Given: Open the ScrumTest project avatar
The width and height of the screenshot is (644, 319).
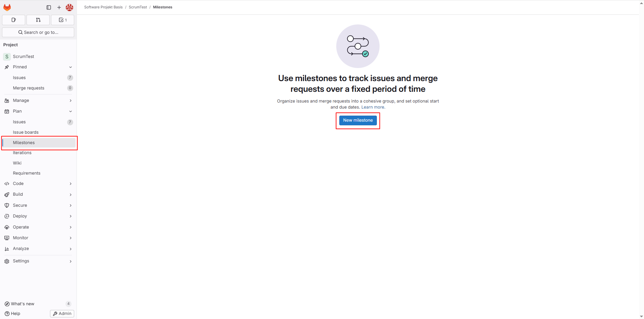Looking at the screenshot, I should pos(7,57).
